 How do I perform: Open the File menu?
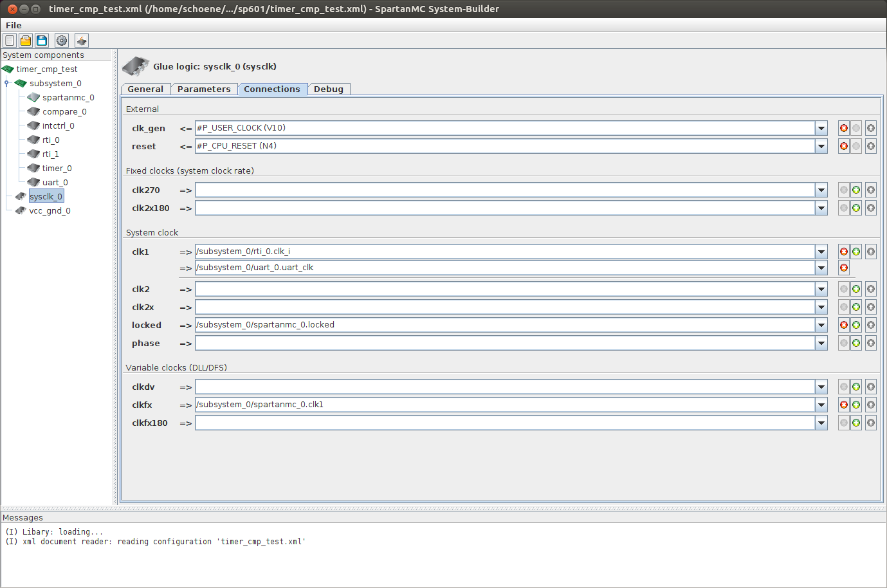[14, 25]
